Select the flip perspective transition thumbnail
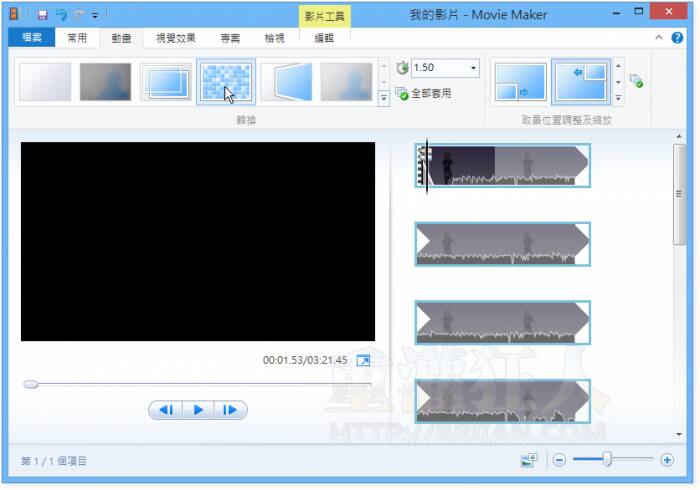The width and height of the screenshot is (700, 490). (287, 82)
